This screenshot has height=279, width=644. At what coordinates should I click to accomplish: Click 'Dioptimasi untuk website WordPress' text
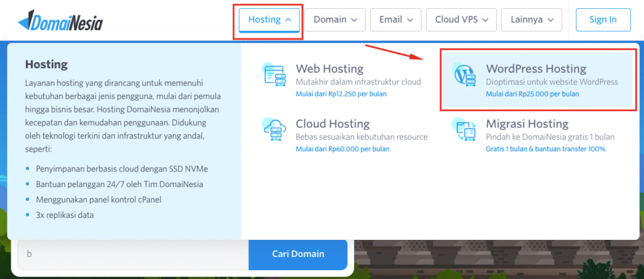pos(552,82)
